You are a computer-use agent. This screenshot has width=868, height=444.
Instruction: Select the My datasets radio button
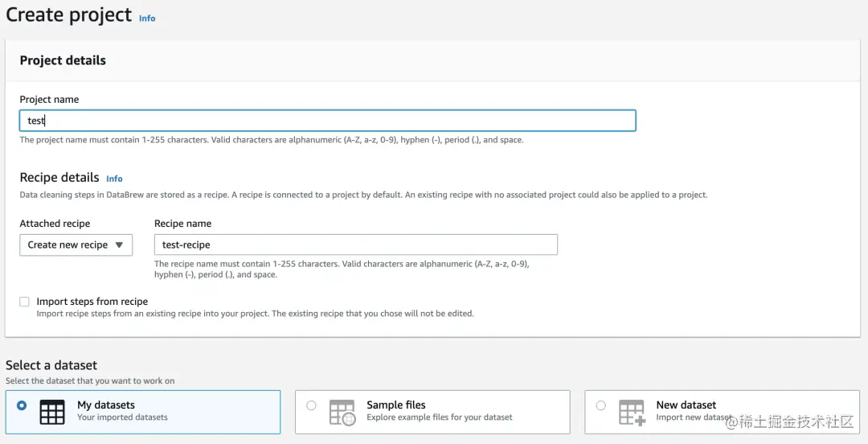click(x=22, y=405)
